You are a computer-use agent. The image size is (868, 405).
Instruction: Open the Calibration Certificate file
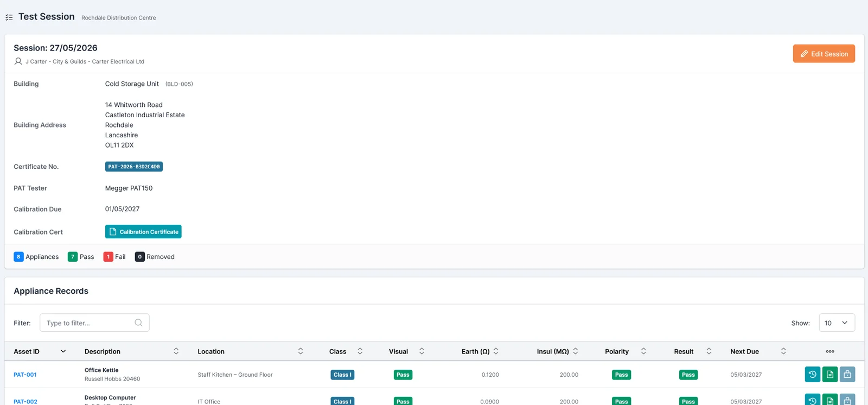click(143, 232)
